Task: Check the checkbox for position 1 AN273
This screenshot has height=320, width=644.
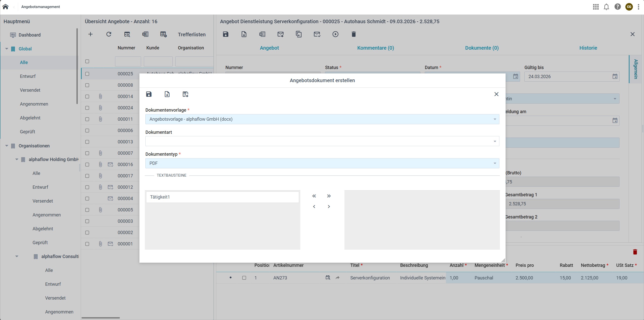Action: pyautogui.click(x=244, y=278)
